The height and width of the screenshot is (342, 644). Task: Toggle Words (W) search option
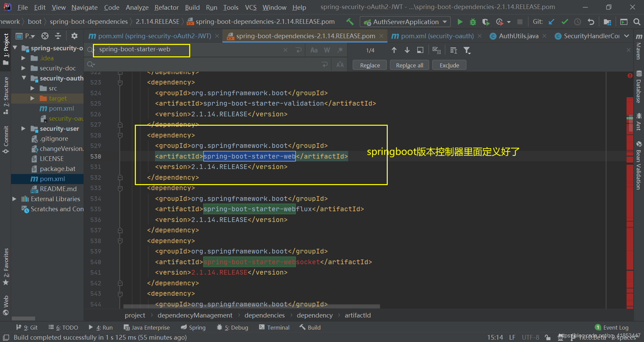click(x=327, y=50)
